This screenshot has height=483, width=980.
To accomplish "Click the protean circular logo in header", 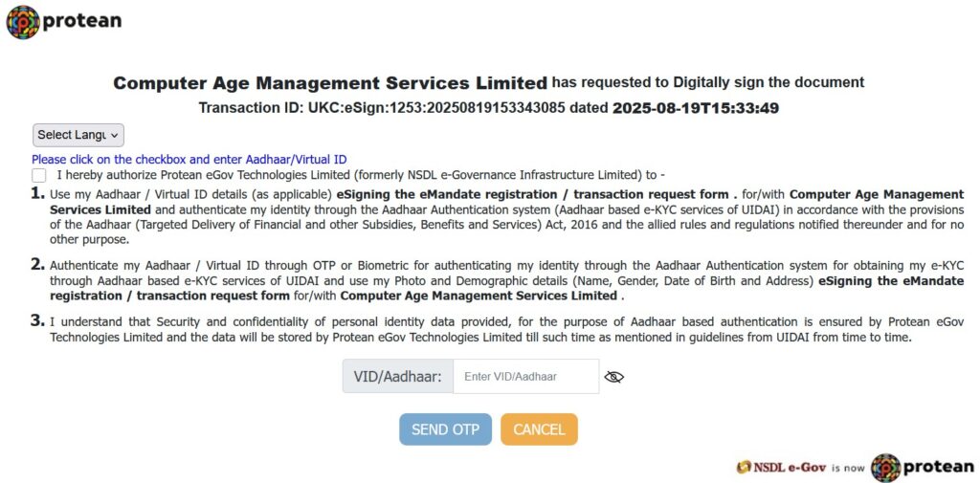I will pos(23,22).
